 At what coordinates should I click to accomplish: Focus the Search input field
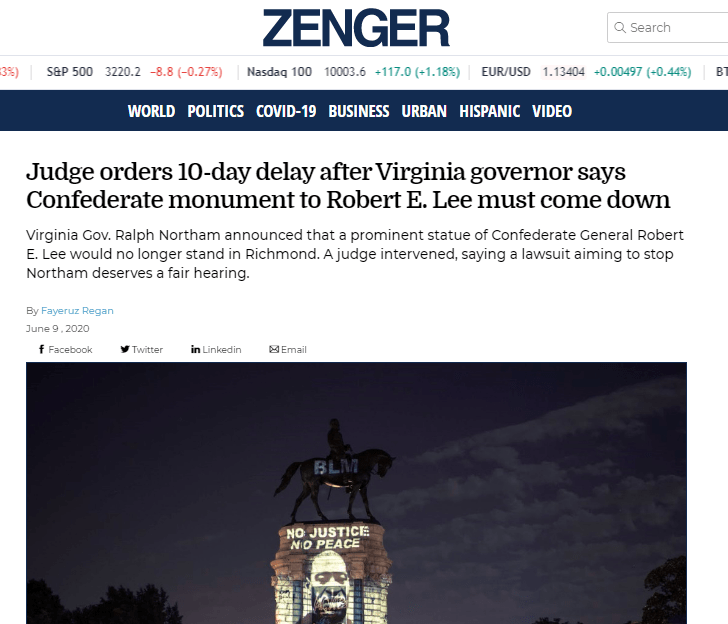(668, 27)
